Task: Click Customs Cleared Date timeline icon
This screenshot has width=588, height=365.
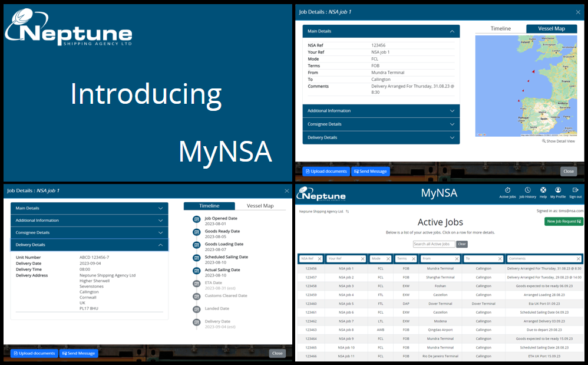Action: tap(197, 297)
